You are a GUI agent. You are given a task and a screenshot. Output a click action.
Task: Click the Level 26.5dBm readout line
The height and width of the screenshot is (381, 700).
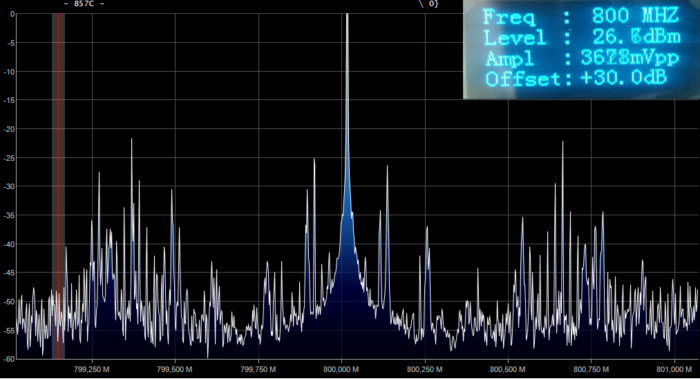(x=582, y=38)
